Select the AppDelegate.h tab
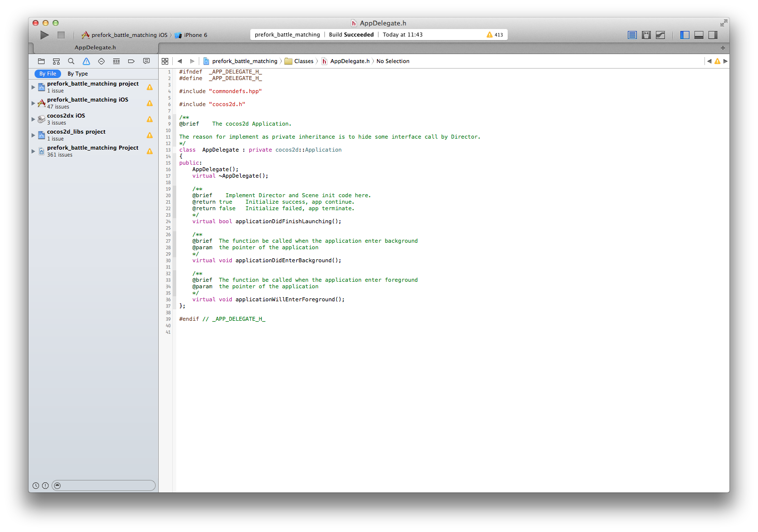This screenshot has width=758, height=532. point(95,48)
